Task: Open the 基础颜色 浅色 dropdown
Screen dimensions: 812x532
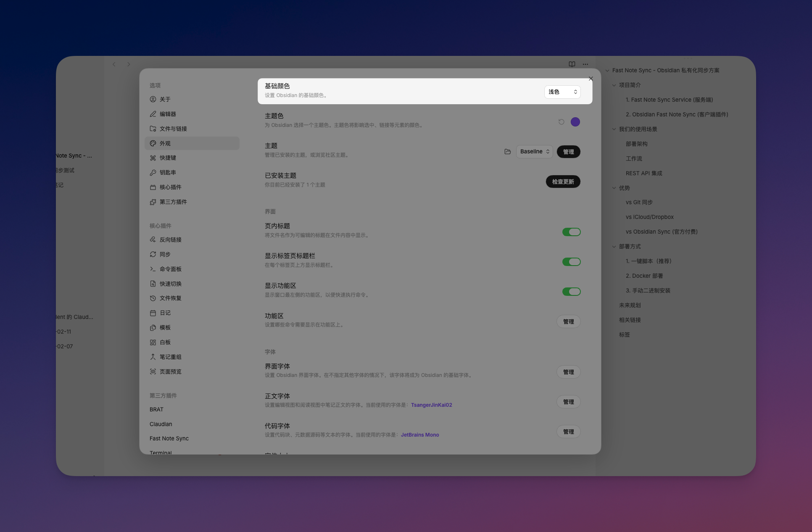Action: point(562,92)
